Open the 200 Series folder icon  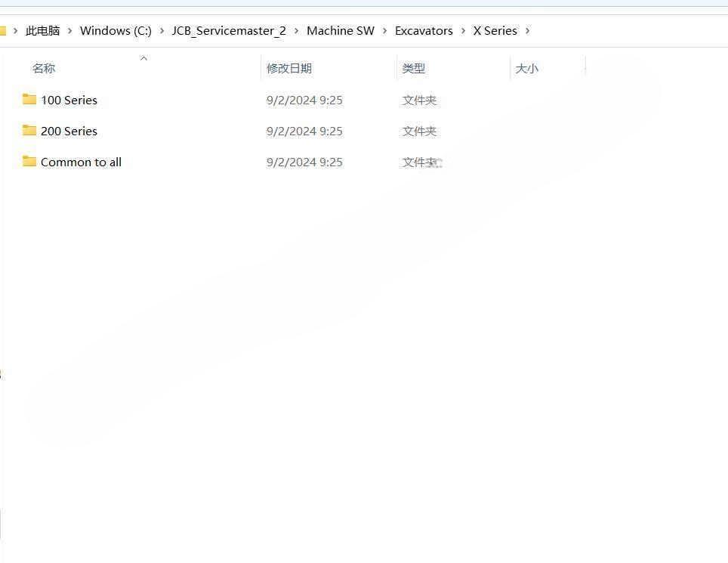(x=29, y=131)
